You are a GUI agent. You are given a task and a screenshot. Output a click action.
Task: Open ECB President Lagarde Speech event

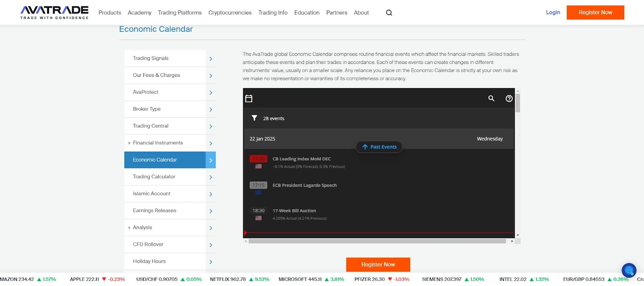[304, 185]
